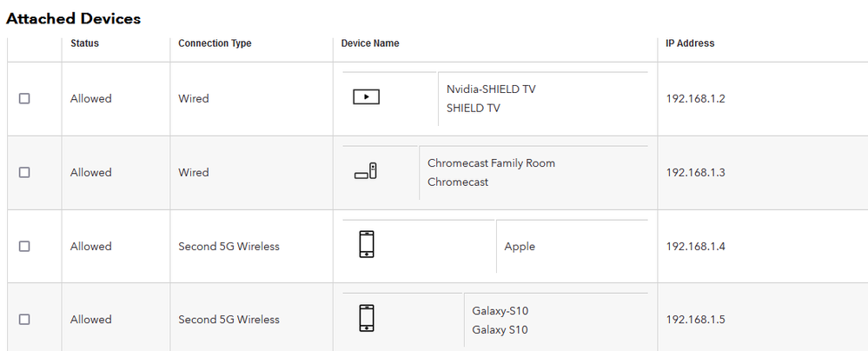Click the IP Address column header
868x351 pixels.
point(690,43)
